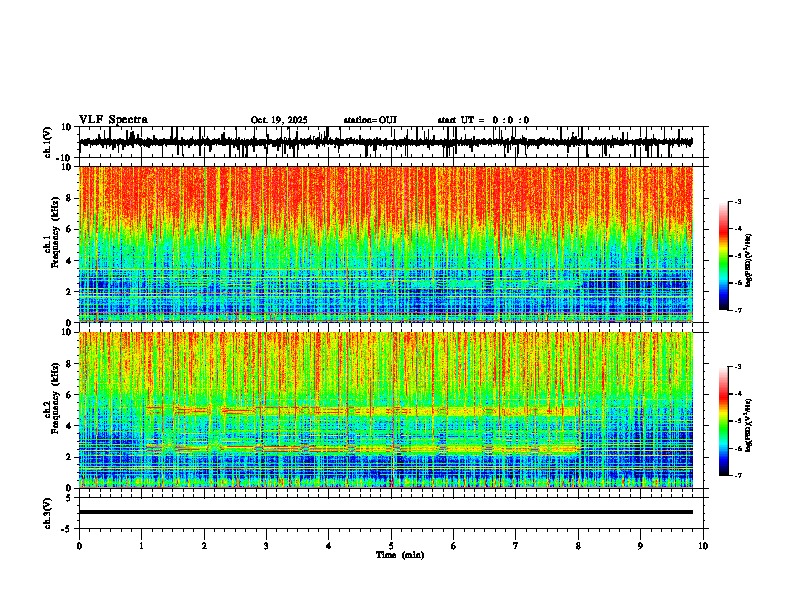Click the '7' tick on the Time axis
The height and width of the screenshot is (612, 792).
tap(516, 546)
